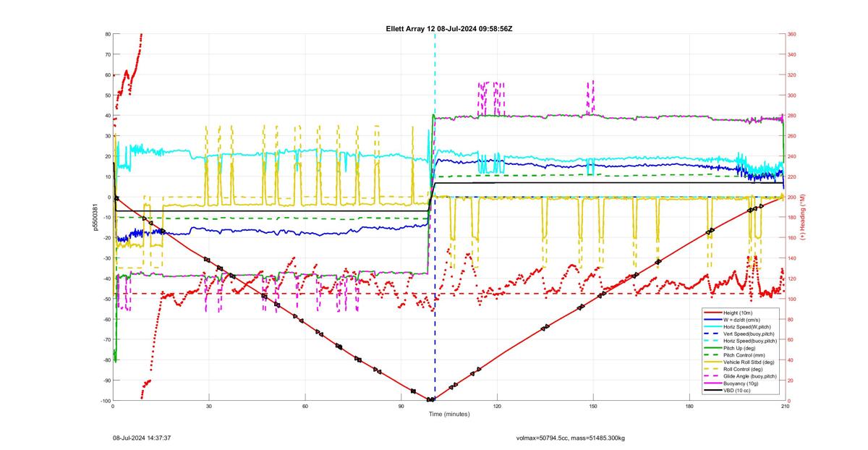This screenshot has width=868, height=450.
Task: Click the black VBD line sample in legend
Action: [x=712, y=391]
